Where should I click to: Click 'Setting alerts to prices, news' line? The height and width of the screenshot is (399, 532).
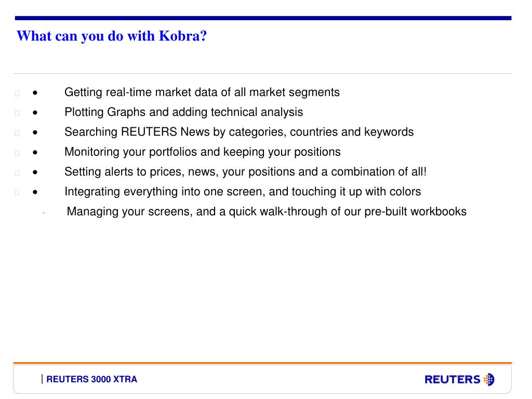245,171
